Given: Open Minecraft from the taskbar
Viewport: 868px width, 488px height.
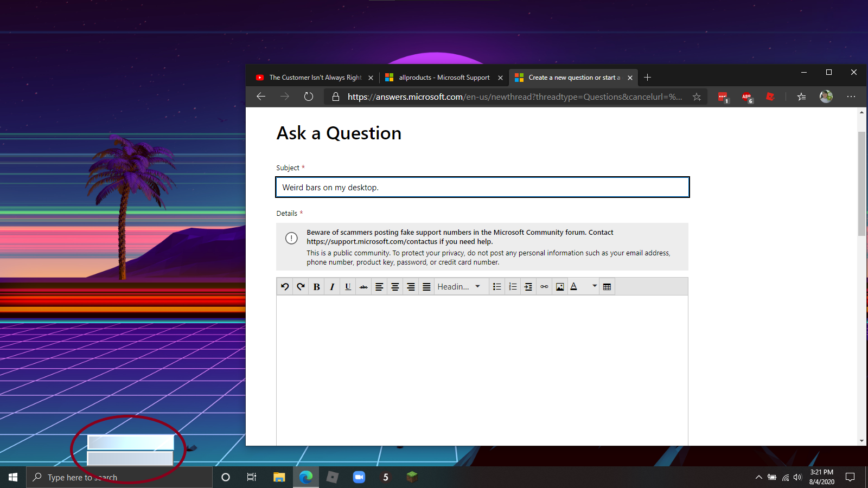Looking at the screenshot, I should (412, 477).
